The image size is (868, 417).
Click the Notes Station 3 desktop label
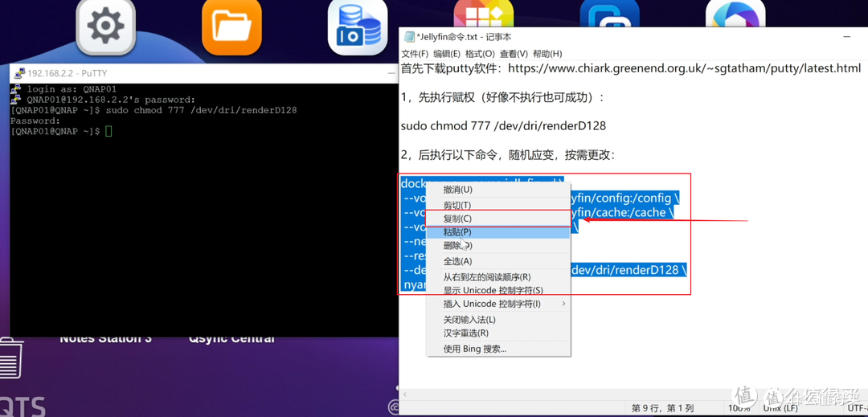tap(105, 338)
